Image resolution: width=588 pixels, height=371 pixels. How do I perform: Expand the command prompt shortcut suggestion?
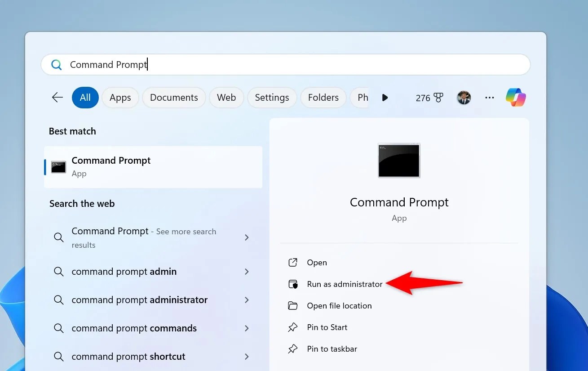click(247, 356)
